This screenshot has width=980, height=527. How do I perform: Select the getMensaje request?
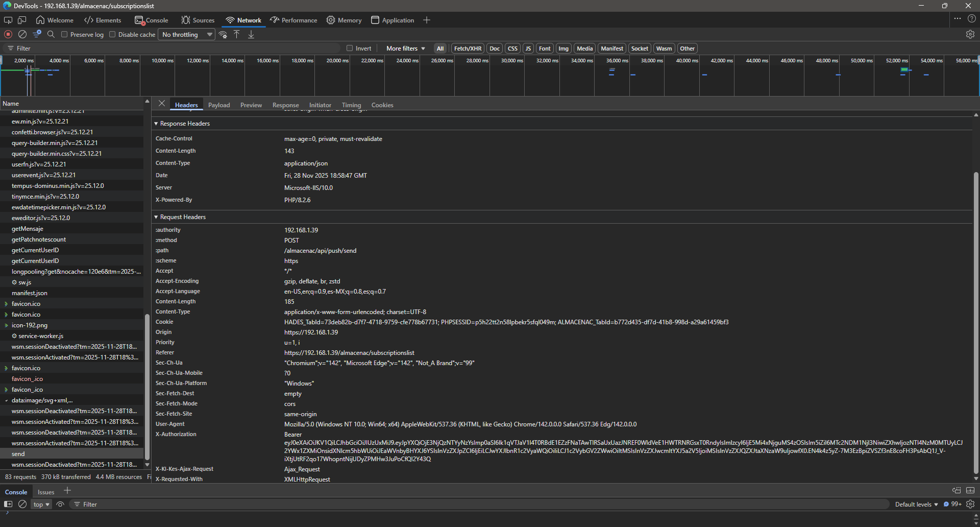click(x=28, y=229)
